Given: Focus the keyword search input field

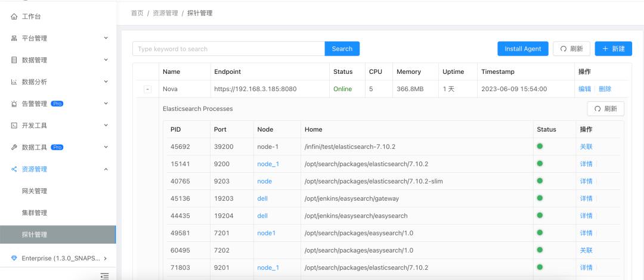Looking at the screenshot, I should point(229,49).
